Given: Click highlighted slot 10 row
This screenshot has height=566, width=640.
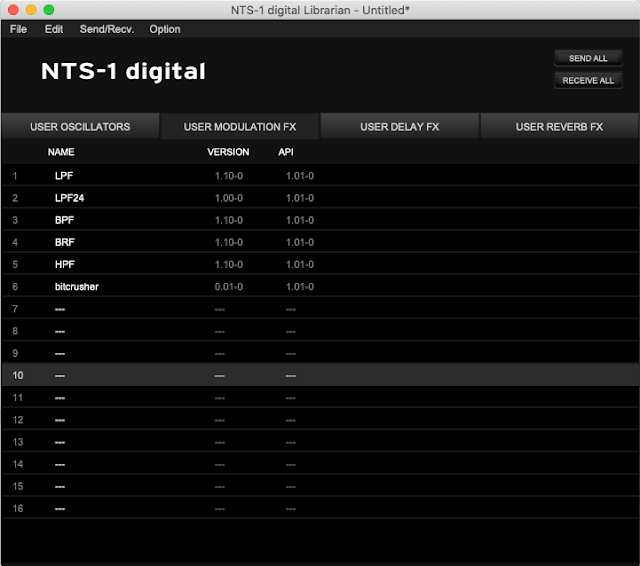Looking at the screenshot, I should point(320,375).
